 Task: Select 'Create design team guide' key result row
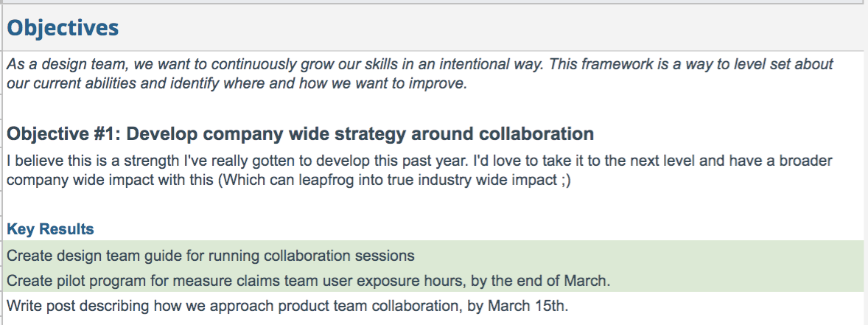433,256
